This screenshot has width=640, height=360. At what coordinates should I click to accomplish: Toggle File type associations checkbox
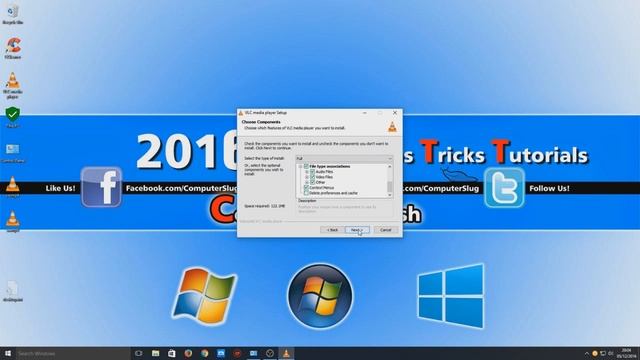click(306, 167)
